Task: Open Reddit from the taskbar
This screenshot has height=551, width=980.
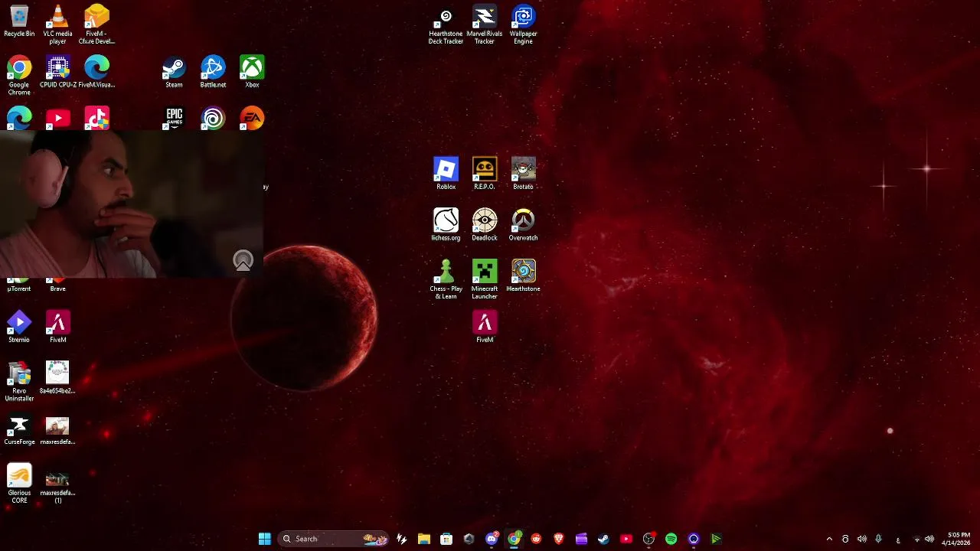Action: click(536, 539)
